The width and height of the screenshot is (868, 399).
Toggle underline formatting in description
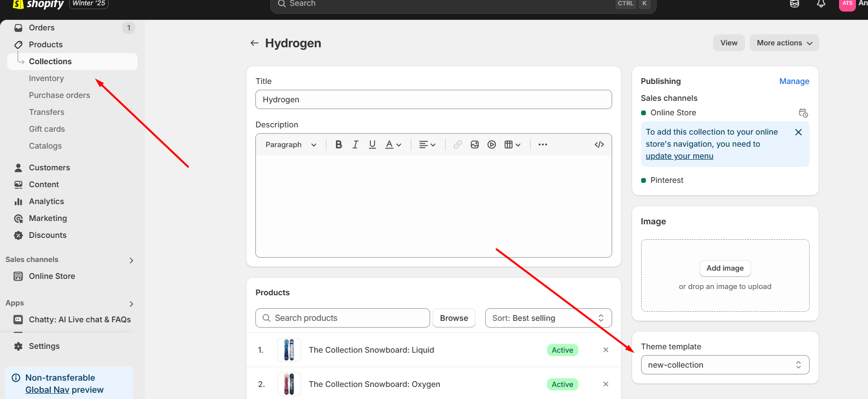coord(372,144)
